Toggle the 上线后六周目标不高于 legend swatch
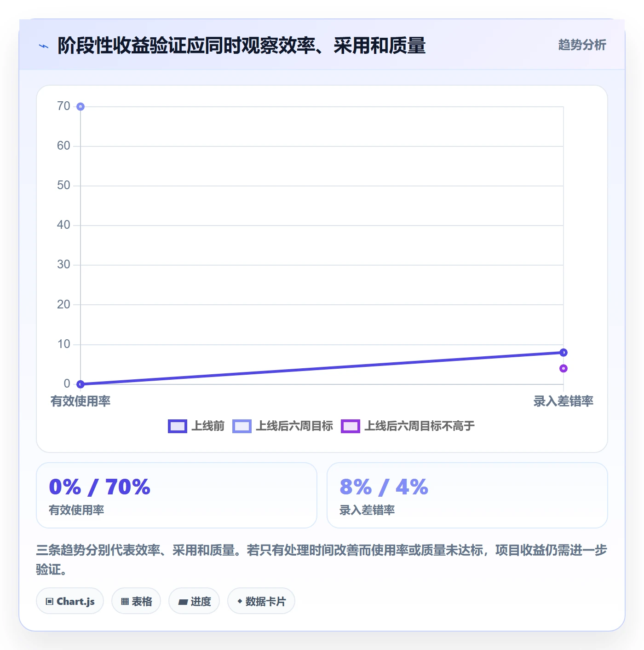The height and width of the screenshot is (650, 644). point(351,426)
